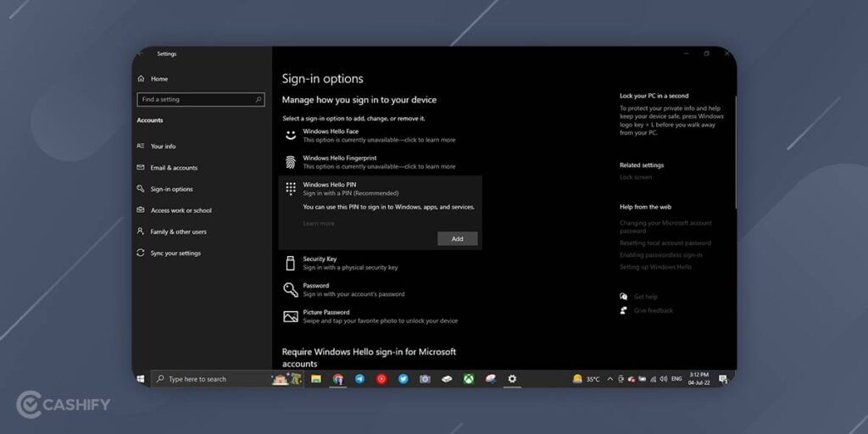Open Family & other users
Image resolution: width=868 pixels, height=434 pixels.
(x=171, y=232)
